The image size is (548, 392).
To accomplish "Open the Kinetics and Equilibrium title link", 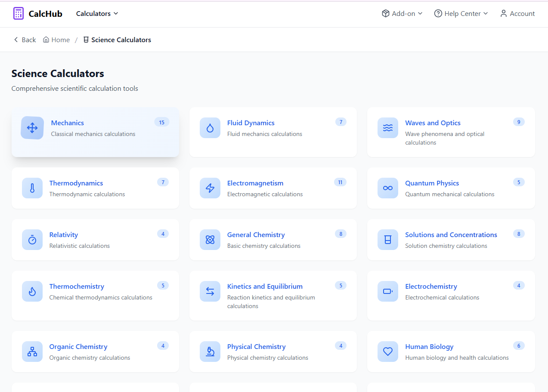I will tap(265, 286).
